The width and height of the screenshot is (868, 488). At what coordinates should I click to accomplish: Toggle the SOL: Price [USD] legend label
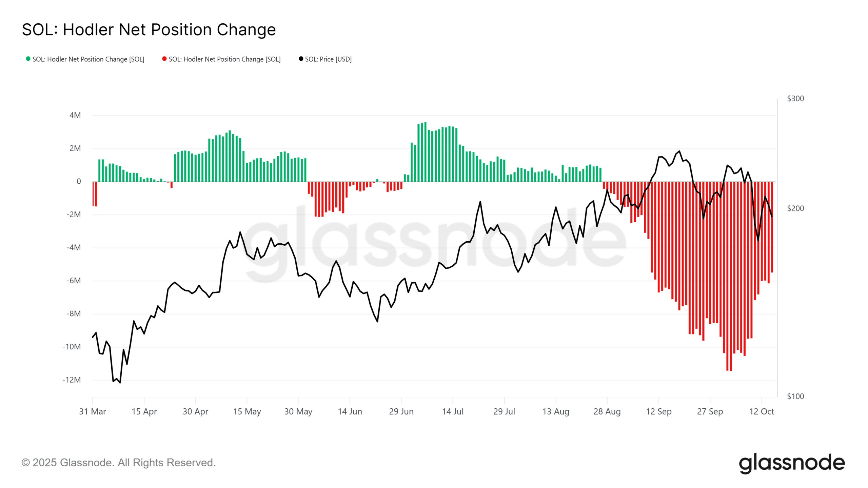(328, 59)
